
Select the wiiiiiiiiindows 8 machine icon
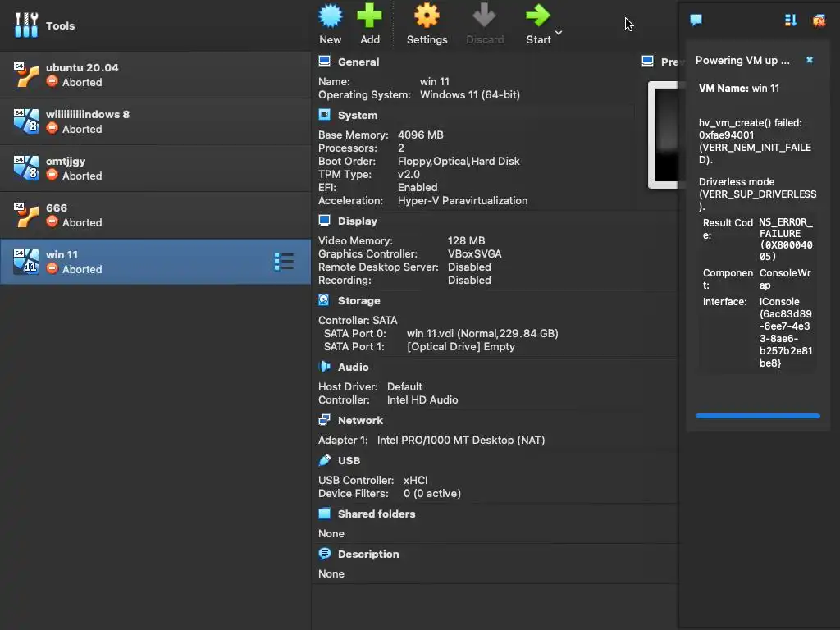tap(26, 121)
